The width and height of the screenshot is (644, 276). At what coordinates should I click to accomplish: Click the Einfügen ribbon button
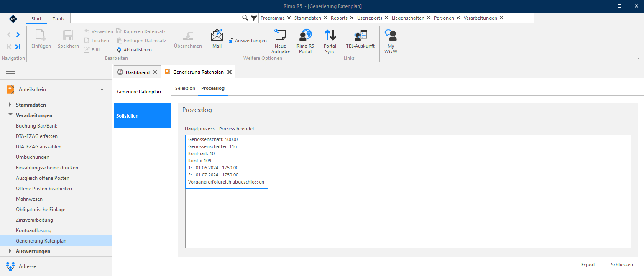pos(41,39)
